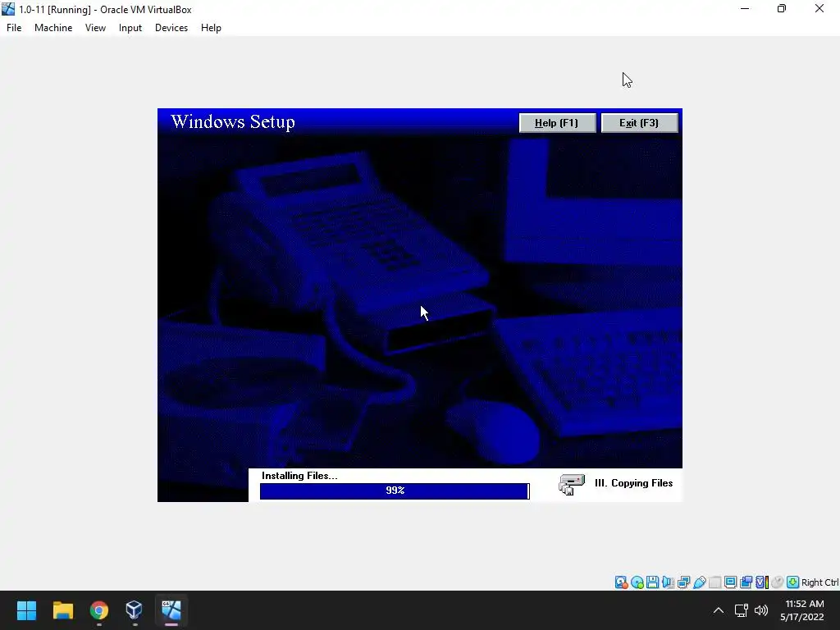Click the display status icon
This screenshot has height=630, width=840.
coord(730,582)
